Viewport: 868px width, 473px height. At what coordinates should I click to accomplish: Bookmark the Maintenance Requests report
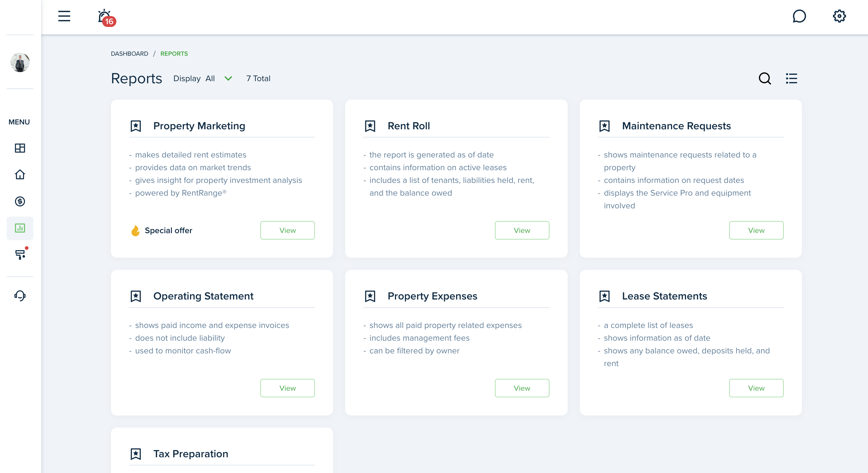pos(605,126)
